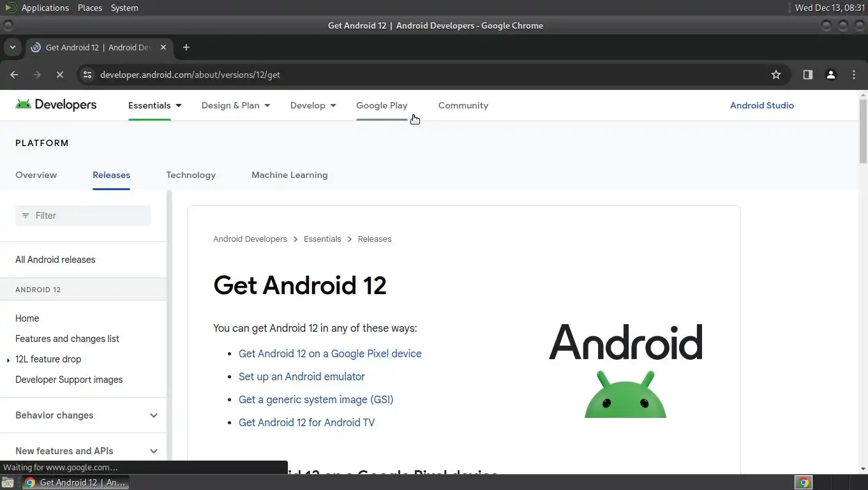Switch to the Technology tab
868x490 pixels.
point(191,175)
